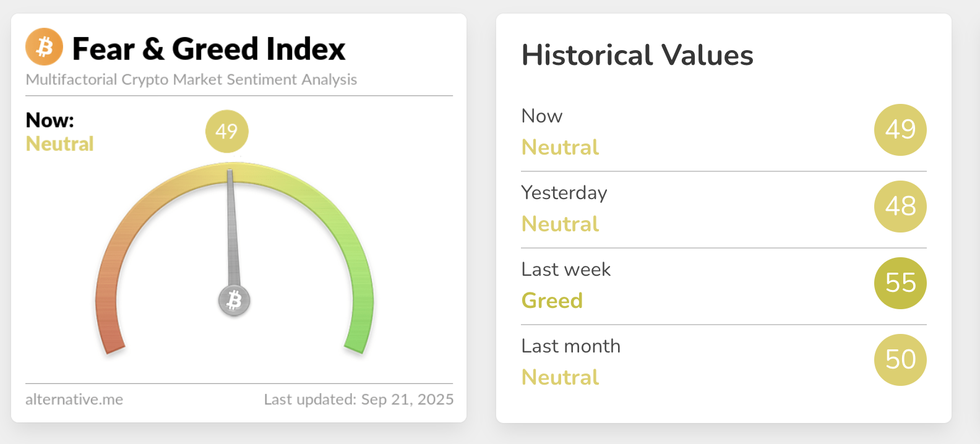Click the Last updated Sep 21, 2025 text

click(x=358, y=399)
